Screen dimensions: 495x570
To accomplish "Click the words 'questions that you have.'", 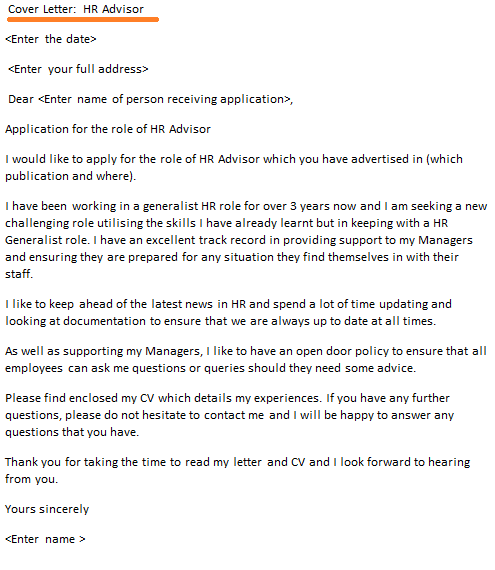I will [72, 432].
